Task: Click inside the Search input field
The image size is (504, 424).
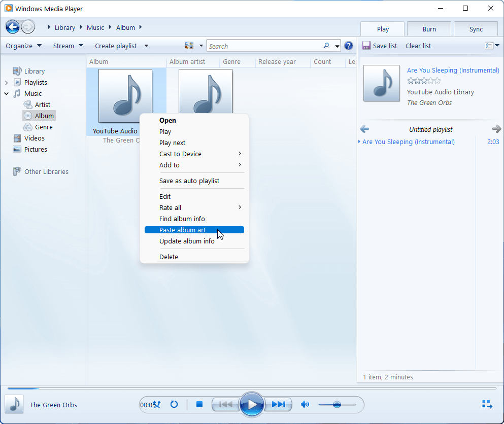Action: pos(265,46)
